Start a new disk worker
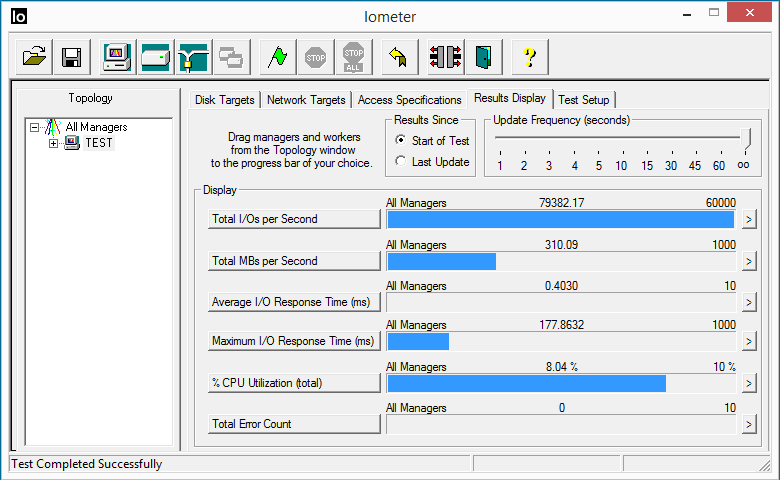 (x=156, y=57)
